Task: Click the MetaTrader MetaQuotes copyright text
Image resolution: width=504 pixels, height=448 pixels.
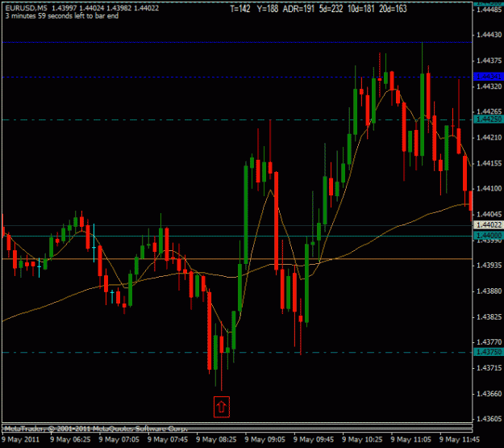Action: [96, 429]
